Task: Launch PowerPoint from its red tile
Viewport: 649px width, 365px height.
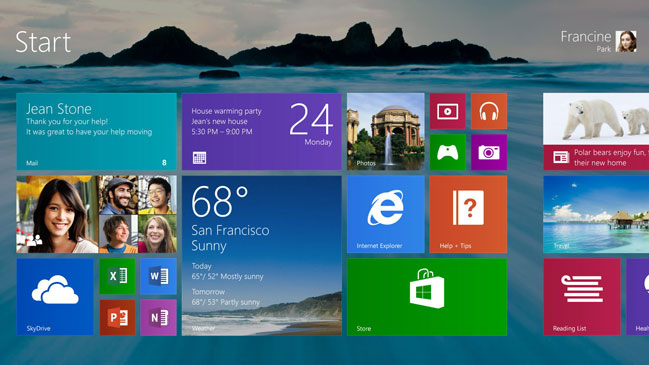Action: click(x=117, y=318)
